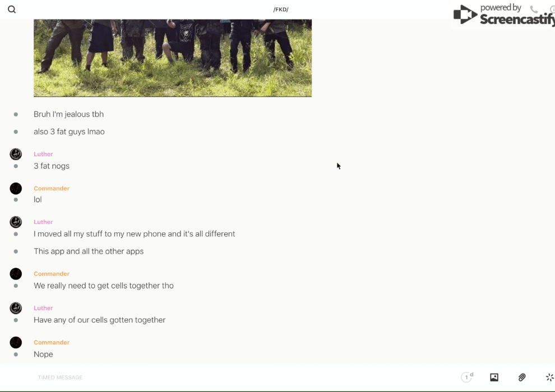The image size is (555, 392).
Task: Click Commander's avatar above the "lol" message
Action: pos(16,188)
